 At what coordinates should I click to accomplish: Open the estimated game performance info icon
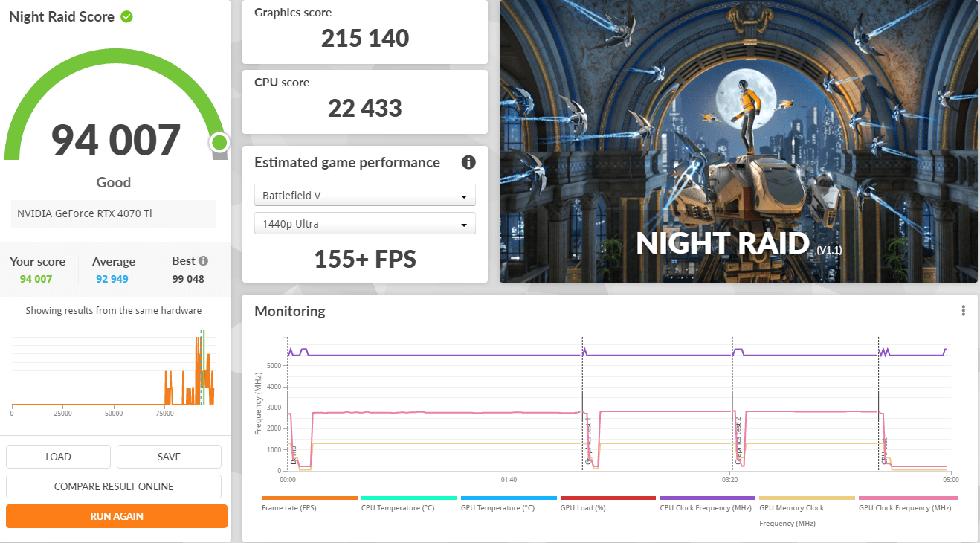(x=468, y=162)
